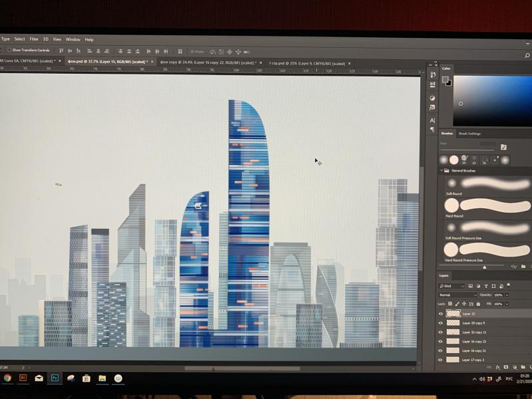Viewport: 532px width, 399px height.
Task: Filter layers by type (T) icon
Action: tap(486, 286)
